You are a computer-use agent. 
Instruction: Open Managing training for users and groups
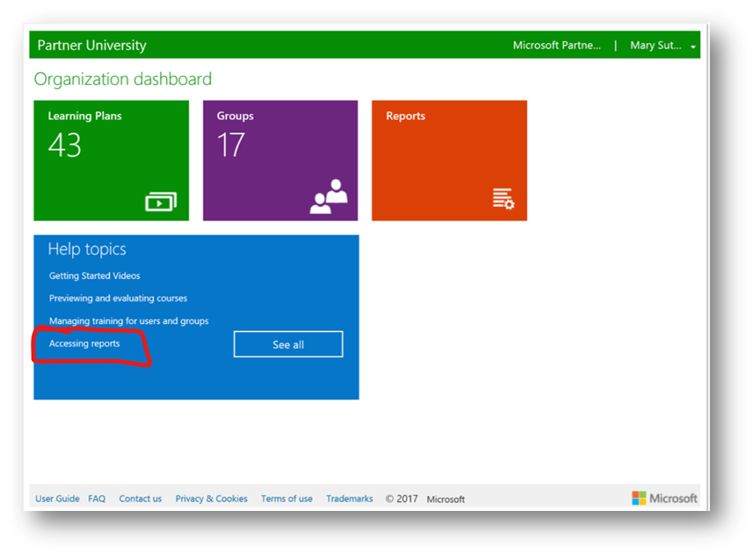click(129, 321)
